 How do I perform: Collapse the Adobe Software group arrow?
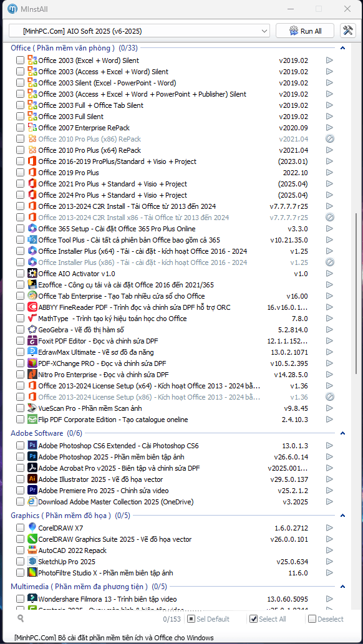click(343, 433)
